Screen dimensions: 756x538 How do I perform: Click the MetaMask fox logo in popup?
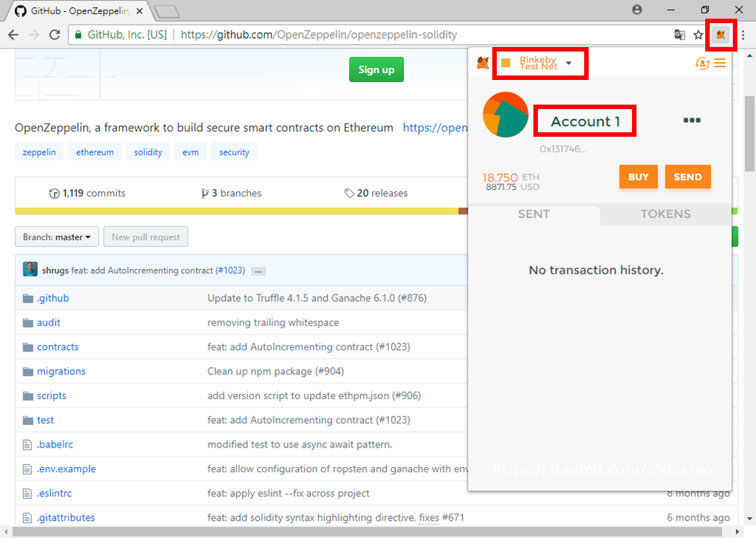tap(483, 63)
